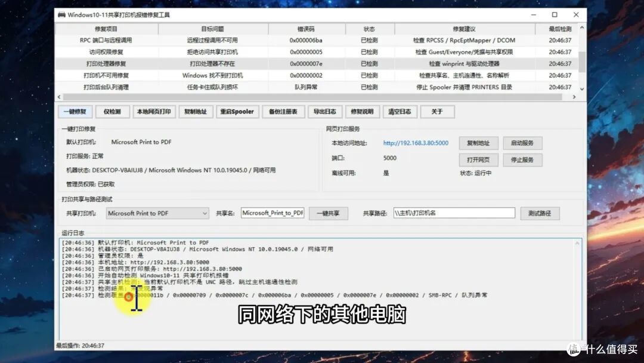Click error code 0x000006ba cell
The image size is (644, 363).
click(306, 40)
